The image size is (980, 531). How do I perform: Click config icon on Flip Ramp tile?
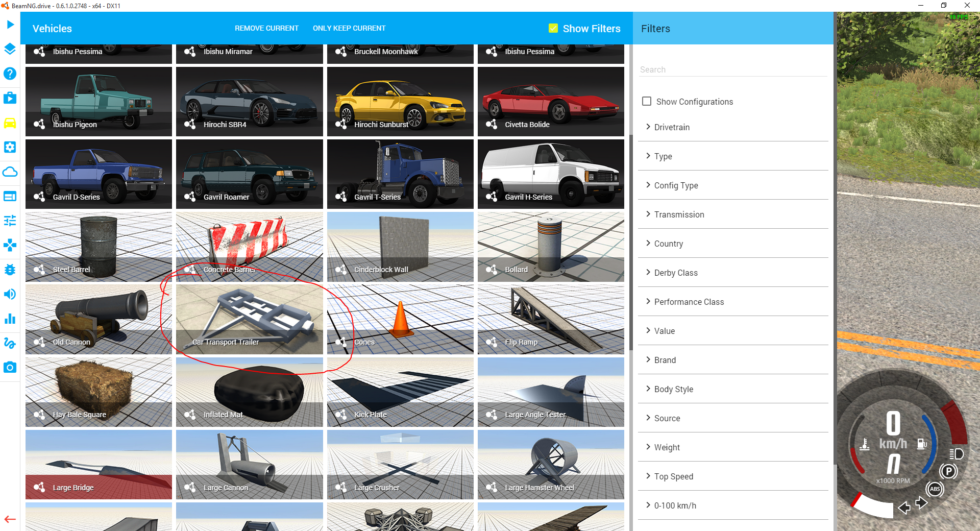point(492,342)
